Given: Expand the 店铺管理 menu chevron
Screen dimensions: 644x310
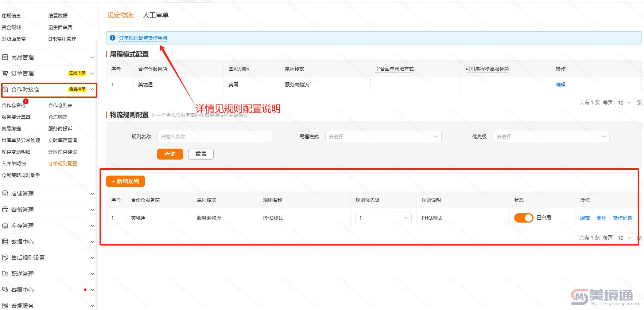Looking at the screenshot, I should [92, 194].
